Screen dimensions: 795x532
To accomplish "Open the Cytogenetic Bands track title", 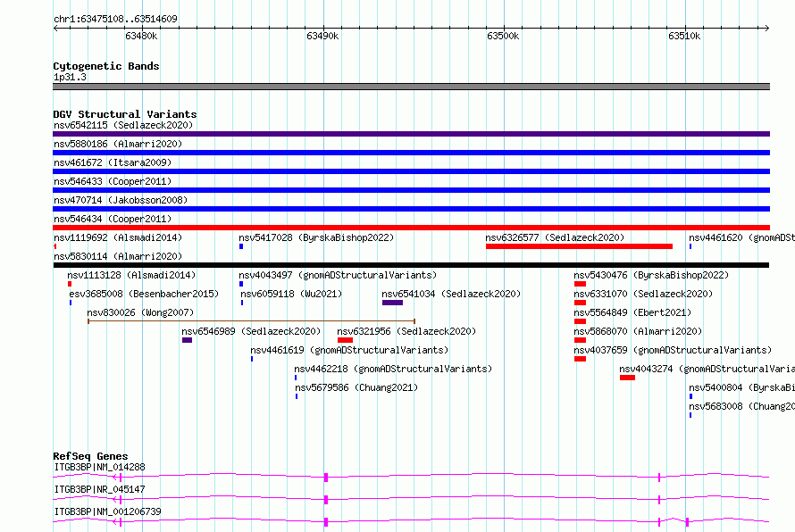I will (x=106, y=66).
